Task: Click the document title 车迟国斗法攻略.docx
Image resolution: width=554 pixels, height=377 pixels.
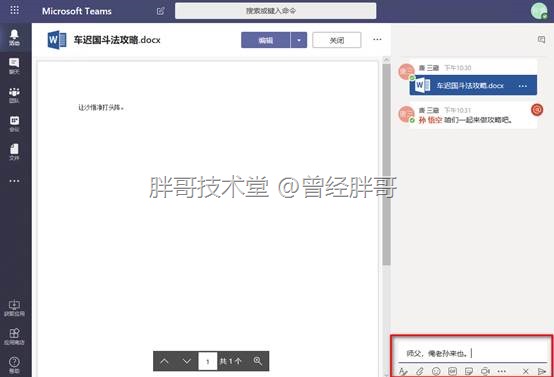Action: 117,40
